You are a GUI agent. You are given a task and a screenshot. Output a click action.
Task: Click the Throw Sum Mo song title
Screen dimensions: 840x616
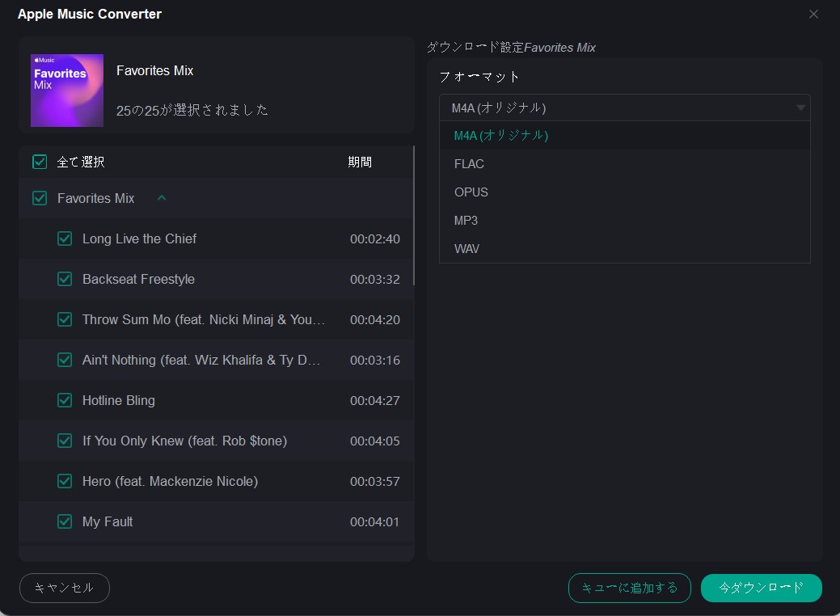point(204,320)
